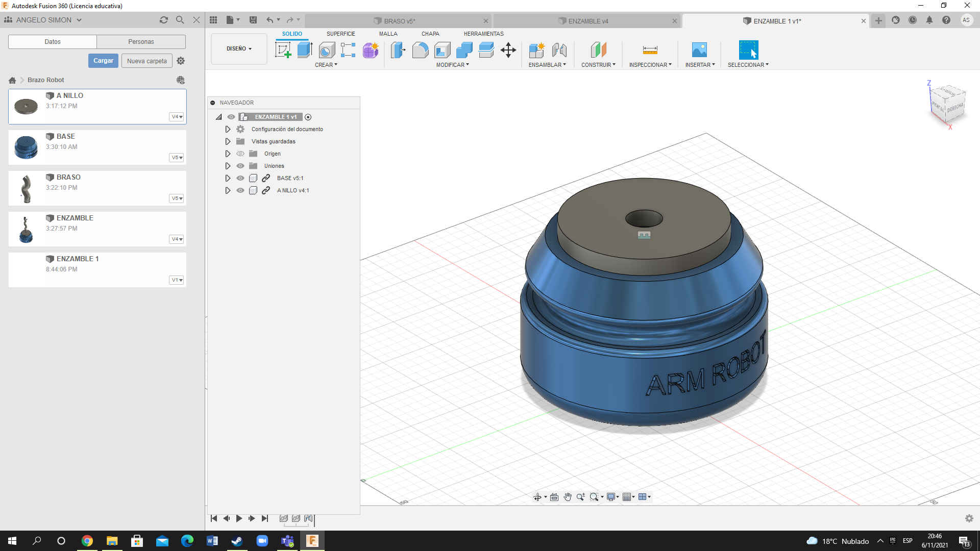Screen dimensions: 980x551
Task: Open data panel settings gear
Action: point(181,61)
